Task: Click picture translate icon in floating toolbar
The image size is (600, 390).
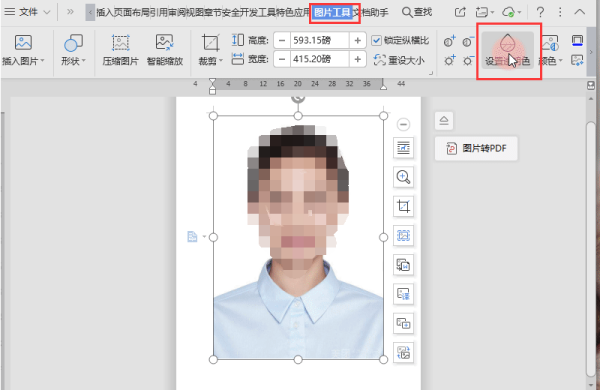Action: [x=403, y=294]
